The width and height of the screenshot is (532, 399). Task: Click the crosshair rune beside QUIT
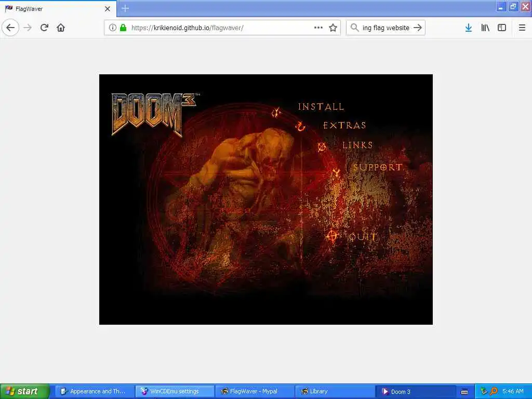332,236
